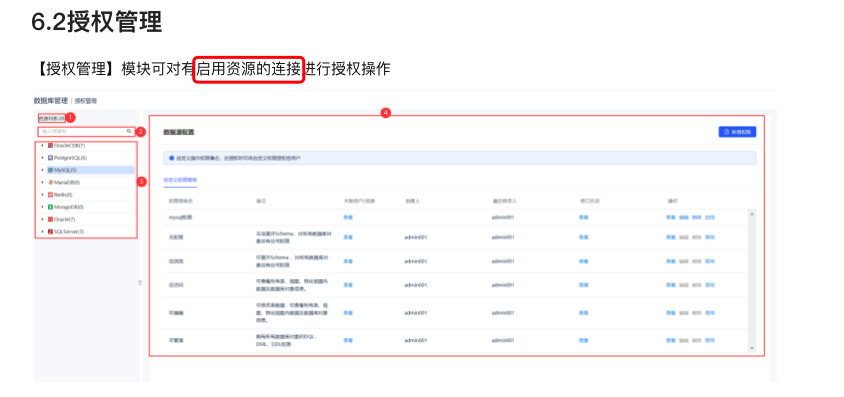Open revision history for 可编辑 row
This screenshot has width=844, height=397.
pos(583,313)
